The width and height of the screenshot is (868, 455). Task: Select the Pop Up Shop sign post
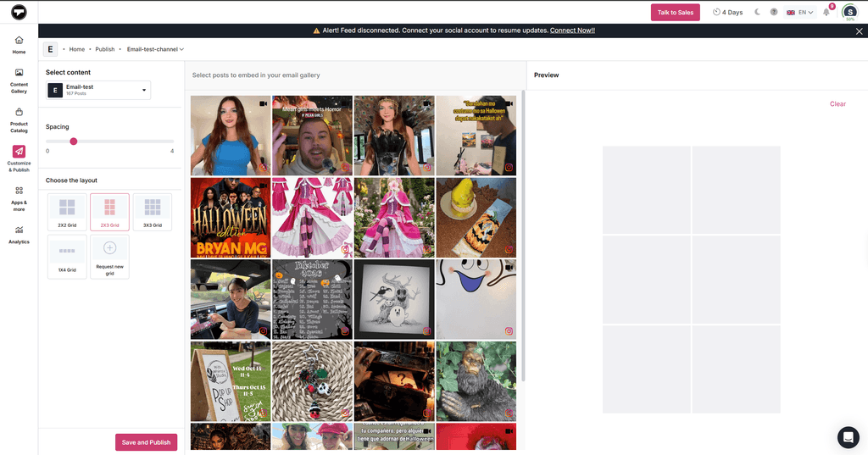pyautogui.click(x=231, y=381)
